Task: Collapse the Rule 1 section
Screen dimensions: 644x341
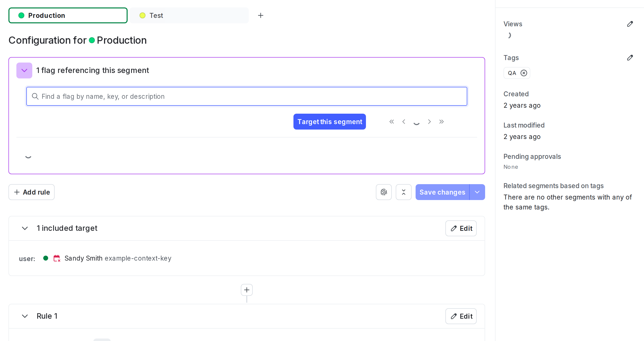Action: [x=25, y=316]
